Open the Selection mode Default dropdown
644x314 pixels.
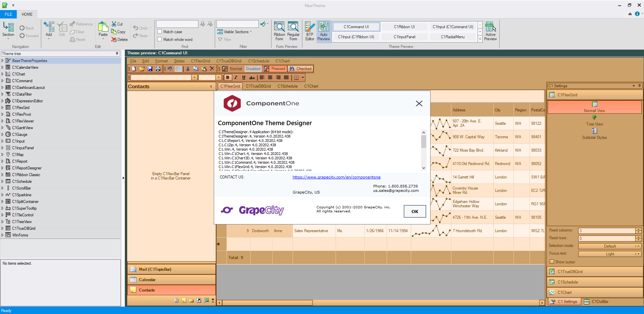(x=610, y=246)
